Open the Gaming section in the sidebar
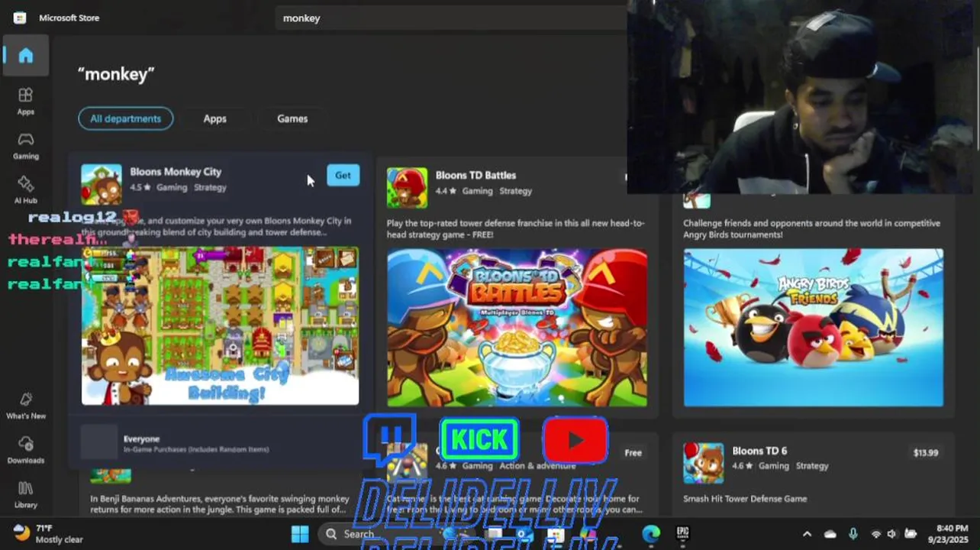 click(x=26, y=145)
